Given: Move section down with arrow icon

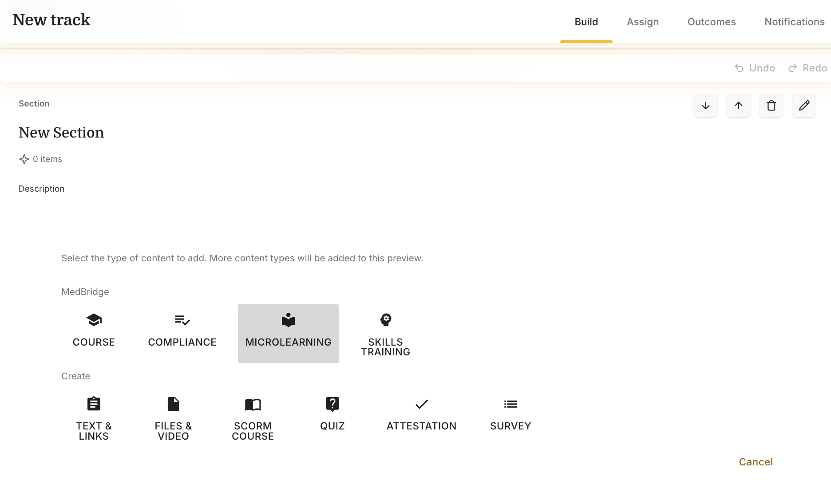Looking at the screenshot, I should pos(705,106).
